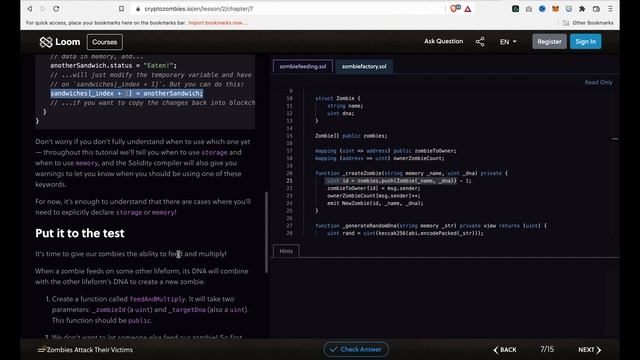This screenshot has width=640, height=360.
Task: Click 'zombieToOwner[id] = msg.sender;' line
Action: (x=373, y=189)
